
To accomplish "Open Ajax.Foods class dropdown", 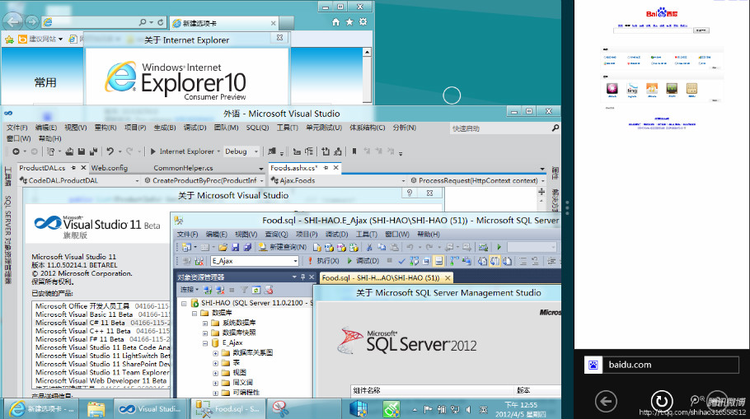I will [403, 181].
